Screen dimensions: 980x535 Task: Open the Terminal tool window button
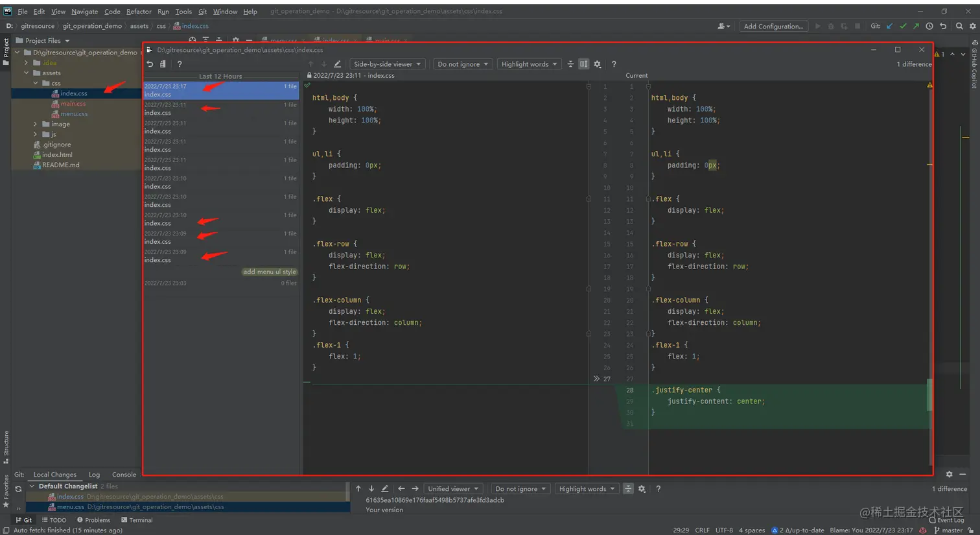(x=137, y=520)
